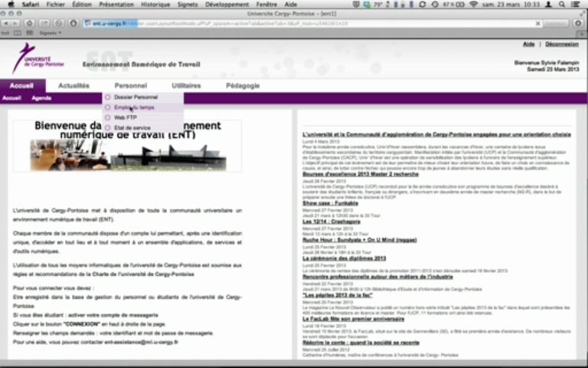Click Agenda in the purple sub-navigation bar
The width and height of the screenshot is (588, 368).
point(41,98)
